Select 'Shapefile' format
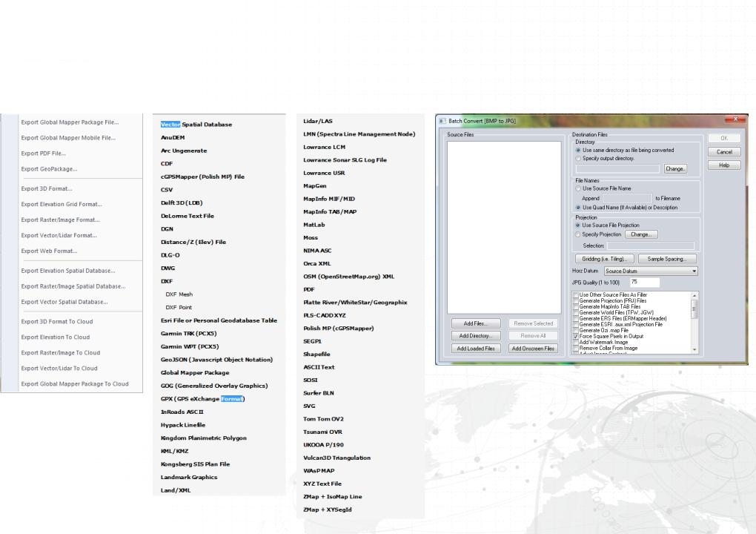The image size is (756, 534). click(x=316, y=355)
